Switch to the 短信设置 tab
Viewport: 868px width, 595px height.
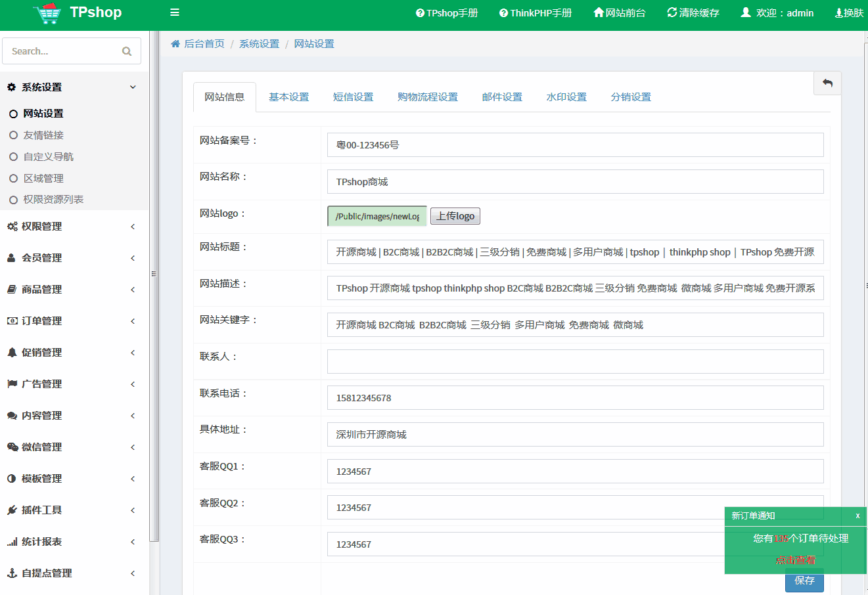pos(353,97)
